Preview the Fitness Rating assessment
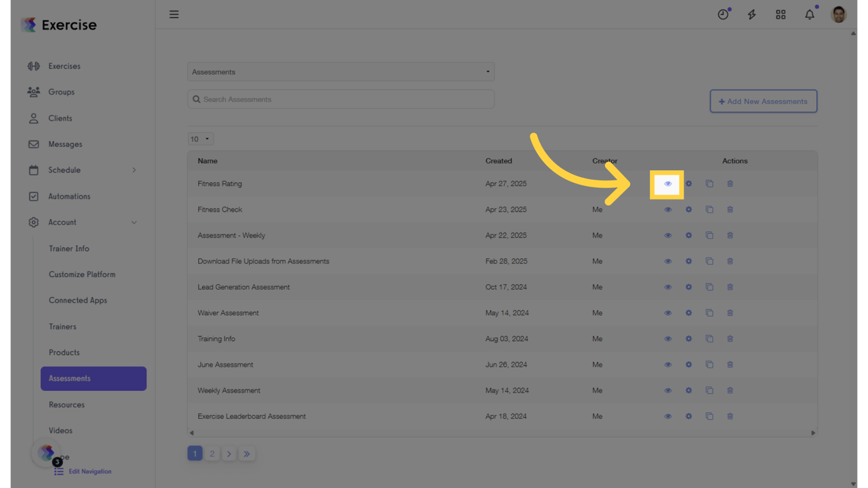 pyautogui.click(x=667, y=184)
